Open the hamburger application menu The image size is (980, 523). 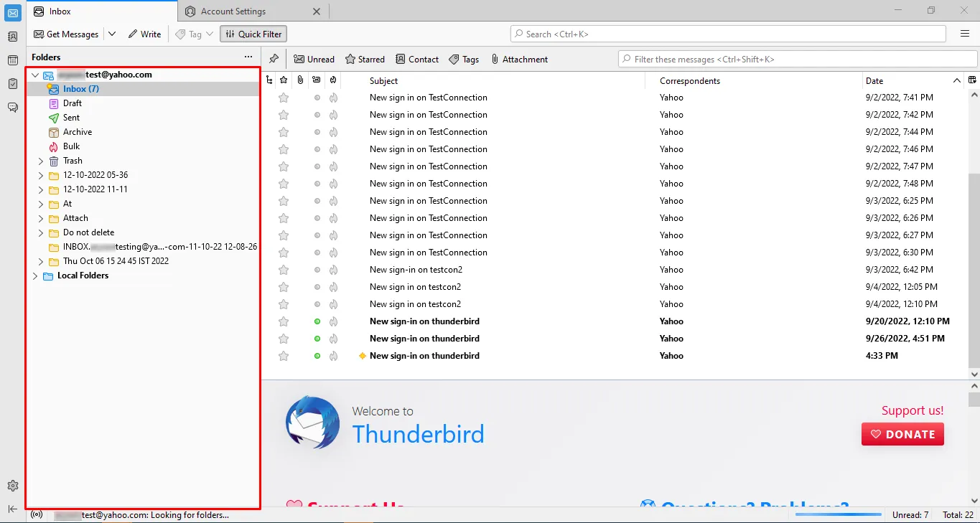click(x=965, y=34)
